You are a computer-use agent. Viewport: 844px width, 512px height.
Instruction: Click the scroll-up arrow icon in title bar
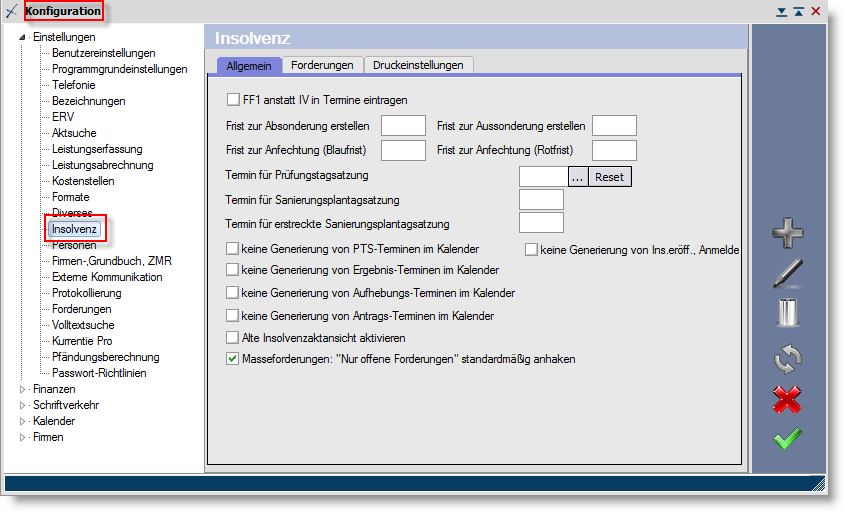pyautogui.click(x=799, y=12)
